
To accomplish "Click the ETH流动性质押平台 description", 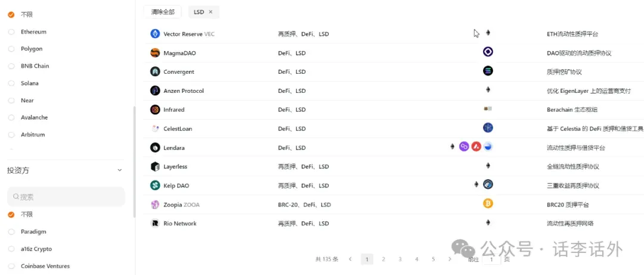I will point(572,34).
